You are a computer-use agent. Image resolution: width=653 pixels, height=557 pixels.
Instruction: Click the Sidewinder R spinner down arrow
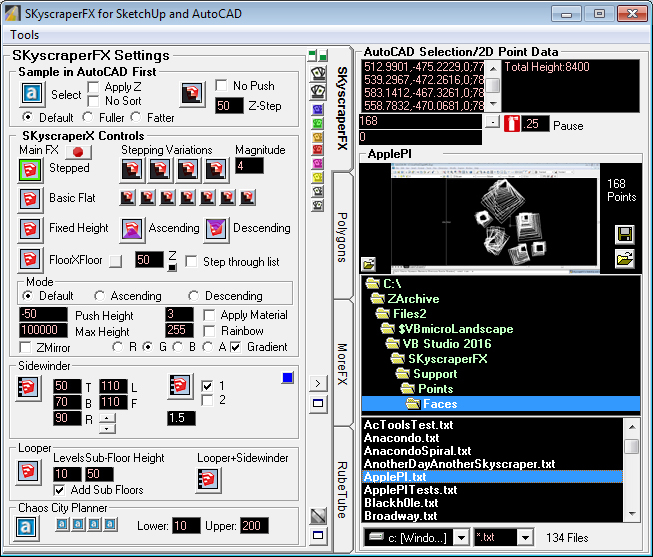tap(107, 428)
